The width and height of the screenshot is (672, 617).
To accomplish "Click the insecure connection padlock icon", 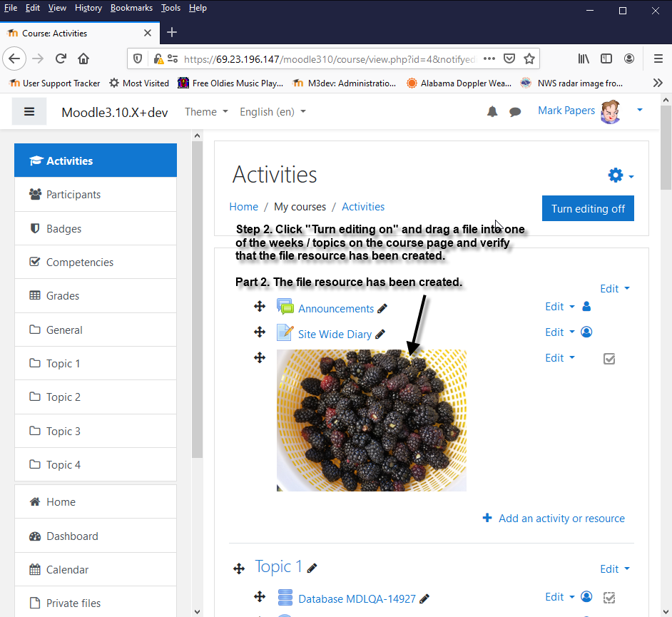I will click(x=158, y=58).
